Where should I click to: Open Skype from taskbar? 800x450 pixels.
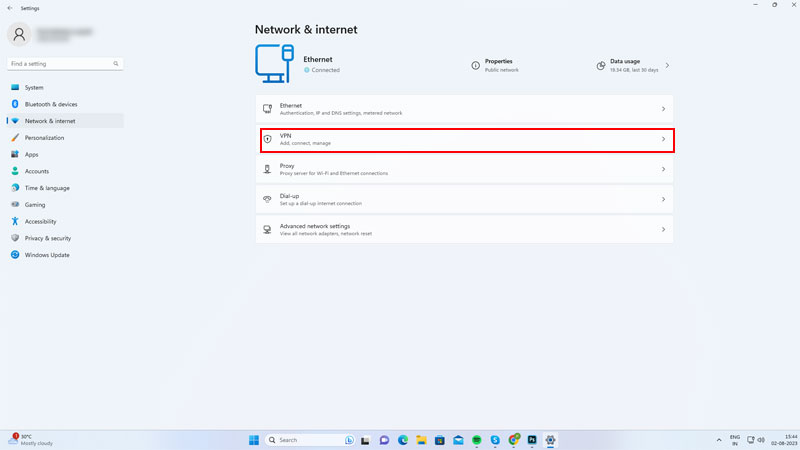click(x=495, y=440)
